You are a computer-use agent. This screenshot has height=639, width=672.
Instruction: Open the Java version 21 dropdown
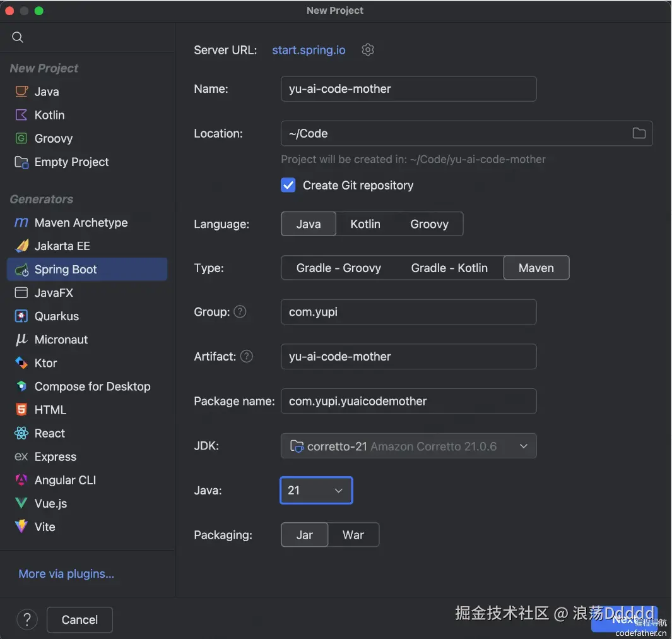[x=316, y=490]
